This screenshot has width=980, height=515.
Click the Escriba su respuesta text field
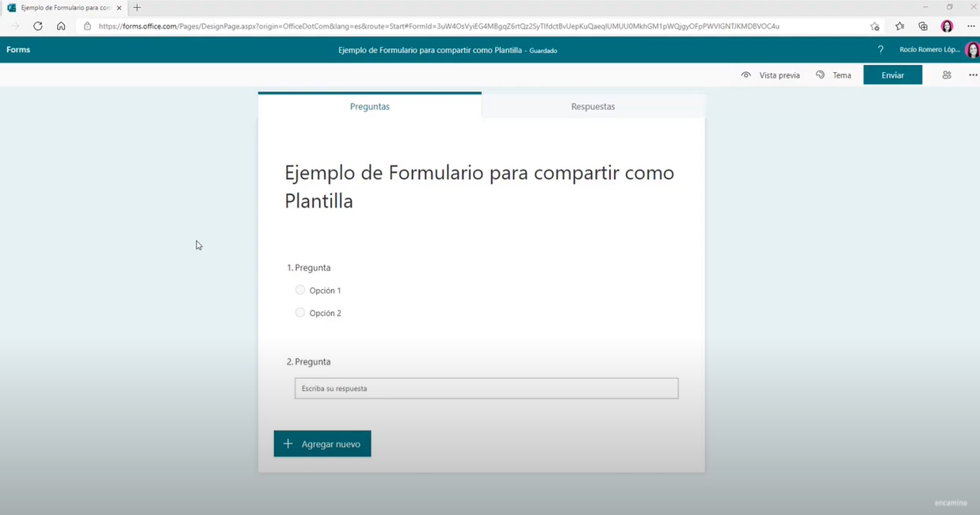tap(486, 388)
